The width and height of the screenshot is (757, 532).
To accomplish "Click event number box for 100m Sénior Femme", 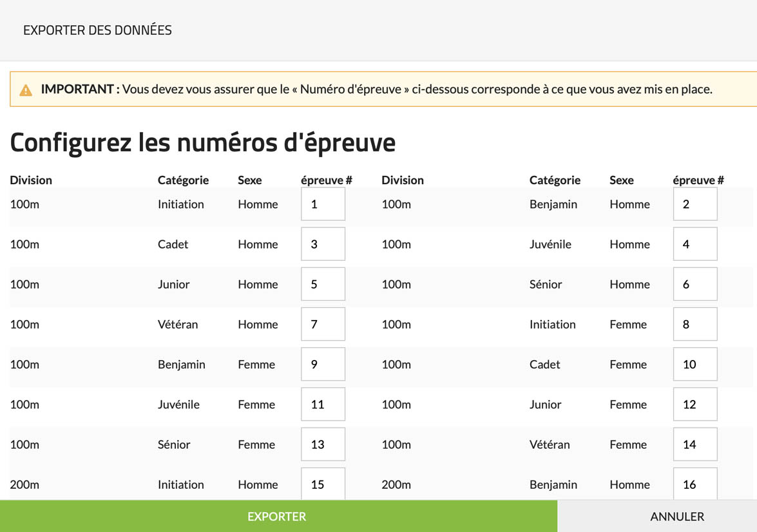I will (323, 444).
